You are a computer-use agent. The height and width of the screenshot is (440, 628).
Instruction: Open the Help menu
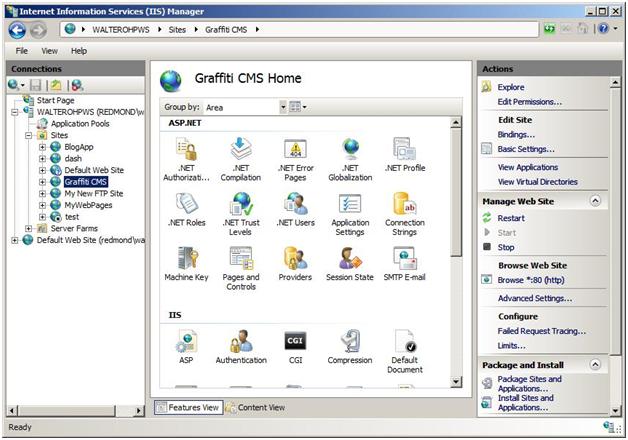click(x=79, y=51)
